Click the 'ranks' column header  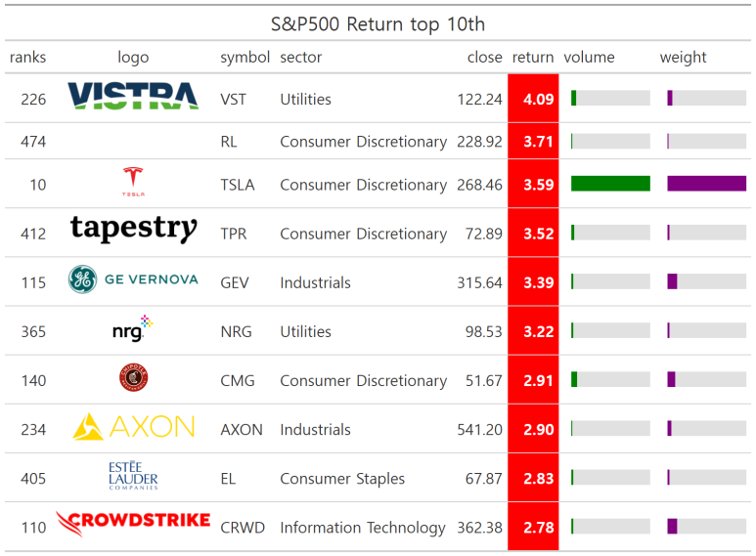27,58
